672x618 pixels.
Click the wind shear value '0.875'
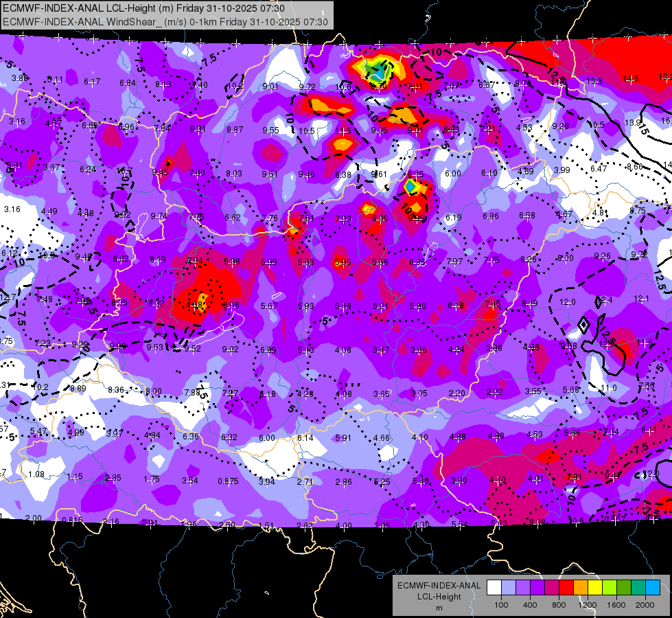(228, 481)
